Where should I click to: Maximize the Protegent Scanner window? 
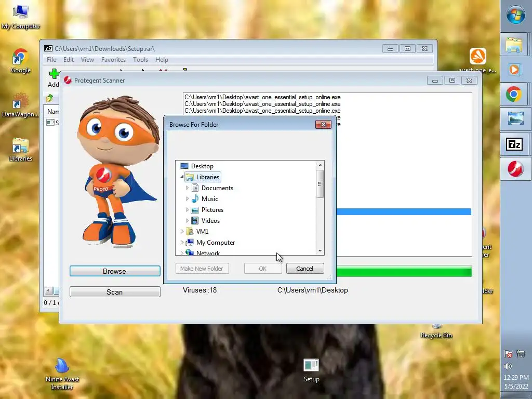[x=452, y=81]
